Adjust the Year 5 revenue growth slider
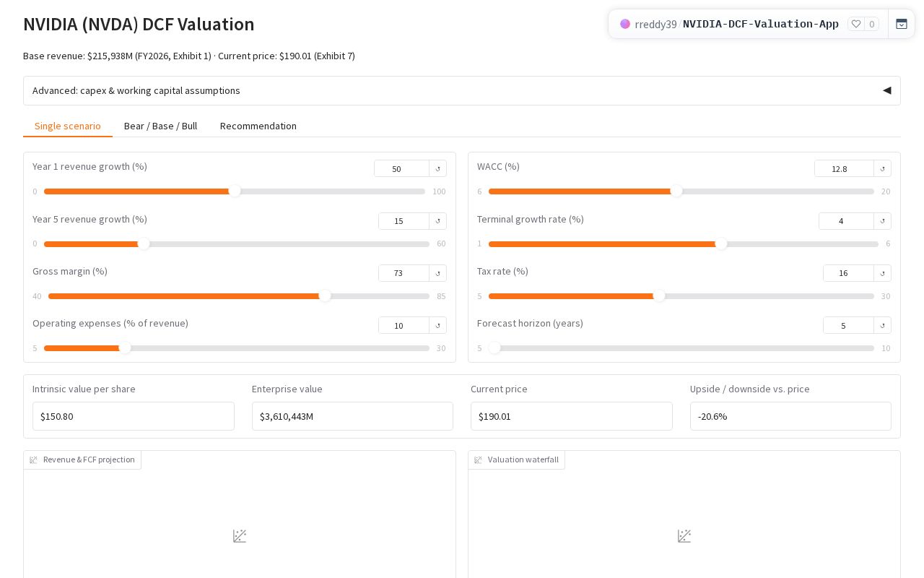The width and height of the screenshot is (924, 578). tap(237, 244)
